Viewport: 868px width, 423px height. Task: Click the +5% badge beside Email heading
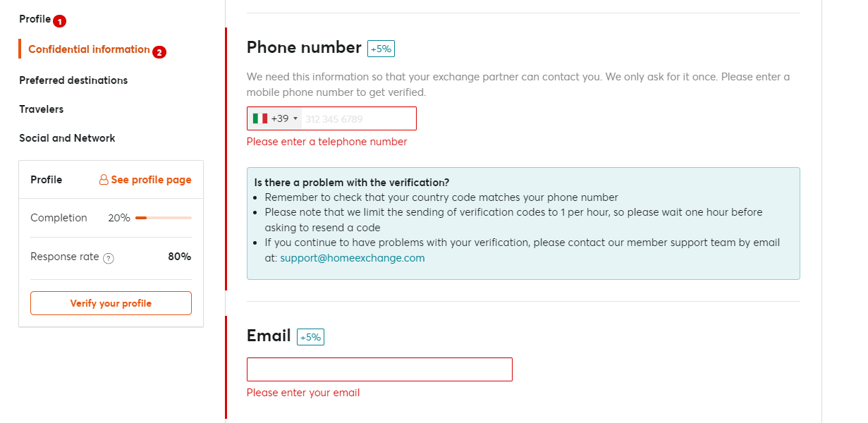(310, 337)
